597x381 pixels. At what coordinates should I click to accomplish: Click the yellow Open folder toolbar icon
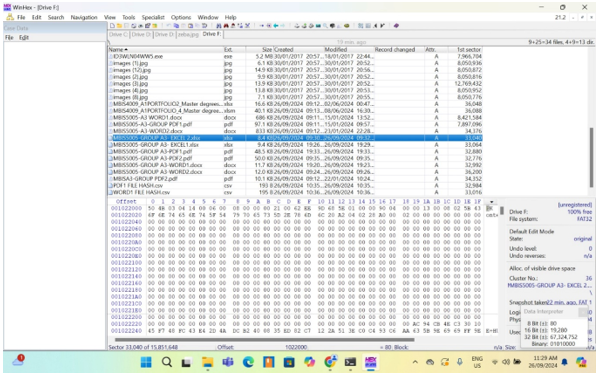coord(119,26)
